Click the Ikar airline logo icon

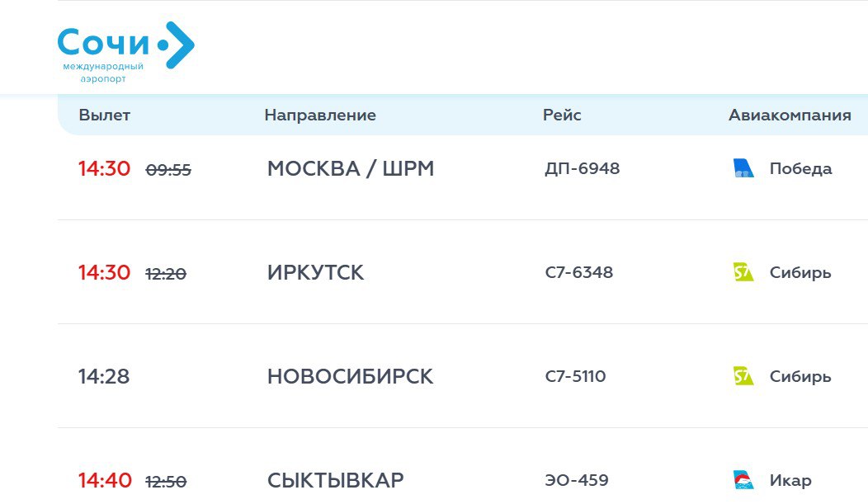pos(743,480)
